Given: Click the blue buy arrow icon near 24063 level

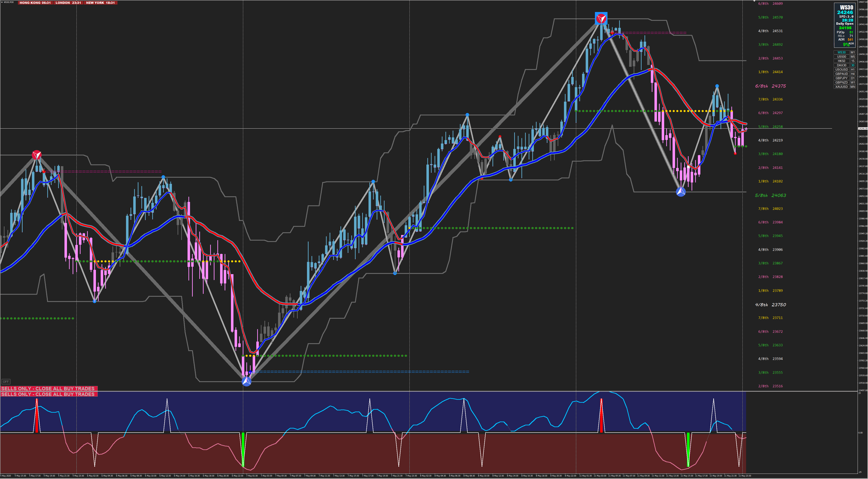Looking at the screenshot, I should (x=681, y=192).
